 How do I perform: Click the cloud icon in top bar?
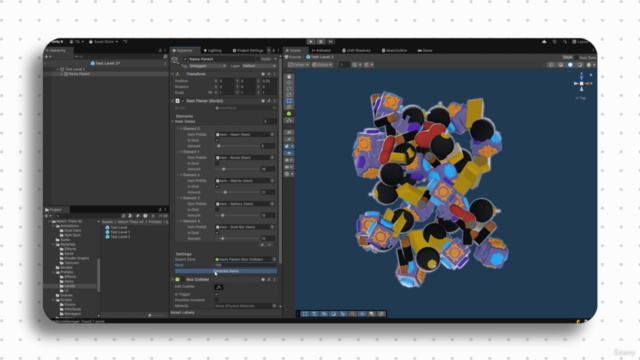click(544, 42)
